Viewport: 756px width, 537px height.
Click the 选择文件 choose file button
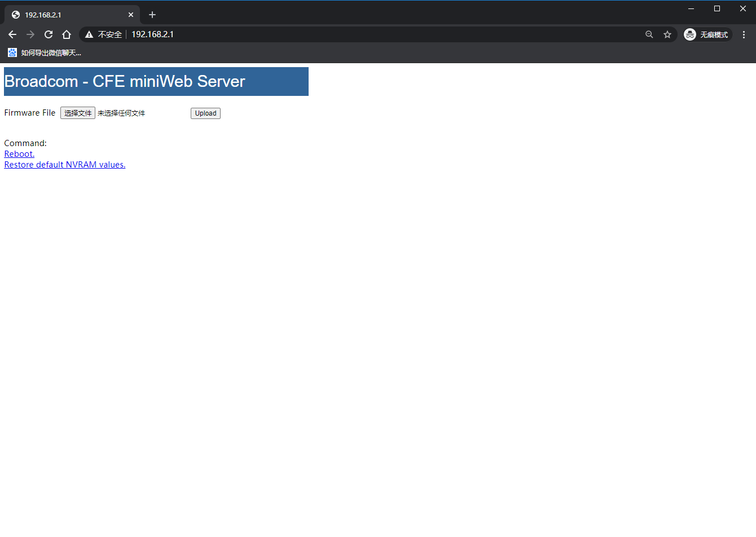point(78,113)
